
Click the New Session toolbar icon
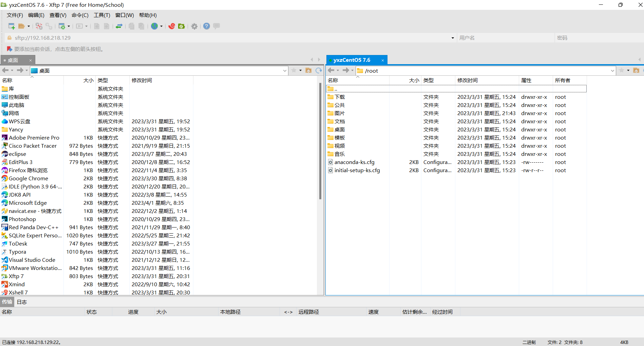coord(11,26)
